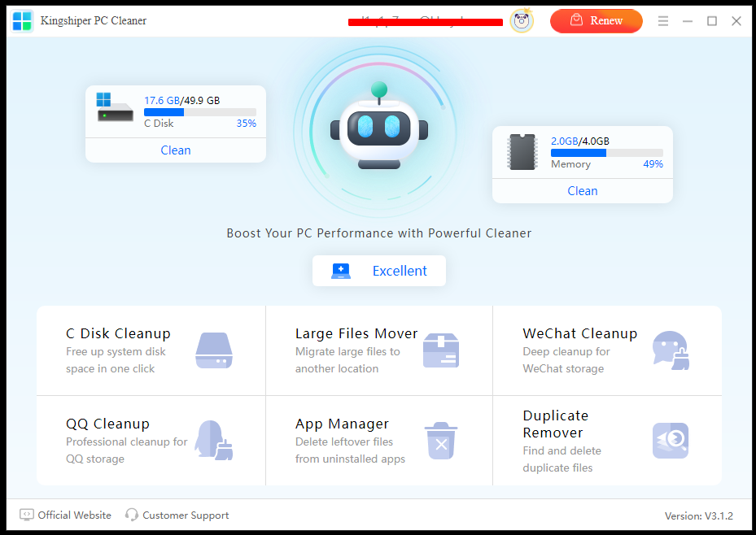Click 'Migrate large files to' description text
756x535 pixels.
point(347,351)
